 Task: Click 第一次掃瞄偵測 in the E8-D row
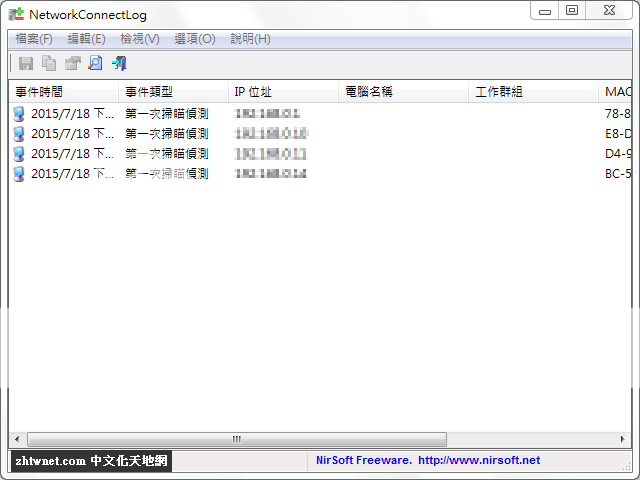(167, 134)
